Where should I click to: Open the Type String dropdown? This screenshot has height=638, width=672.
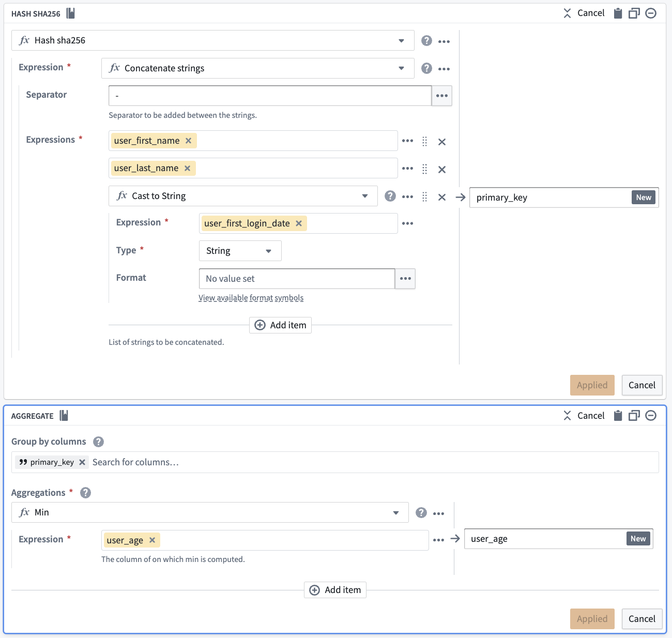click(240, 251)
